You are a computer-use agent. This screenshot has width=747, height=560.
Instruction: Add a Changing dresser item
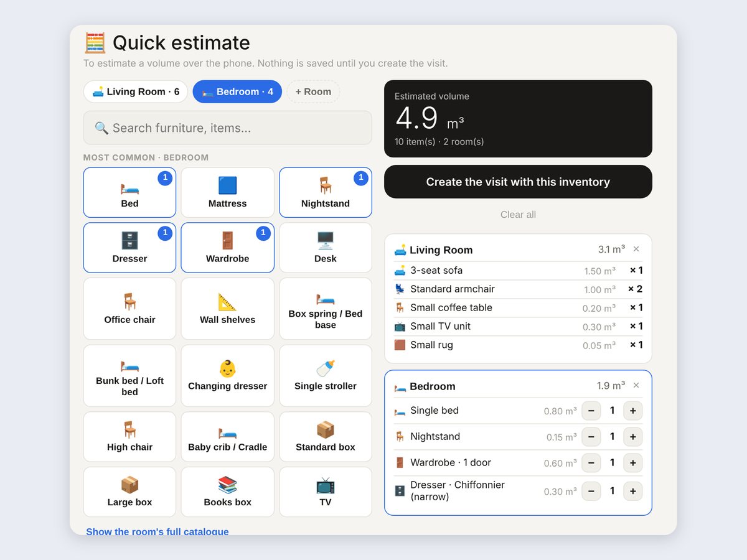point(227,376)
